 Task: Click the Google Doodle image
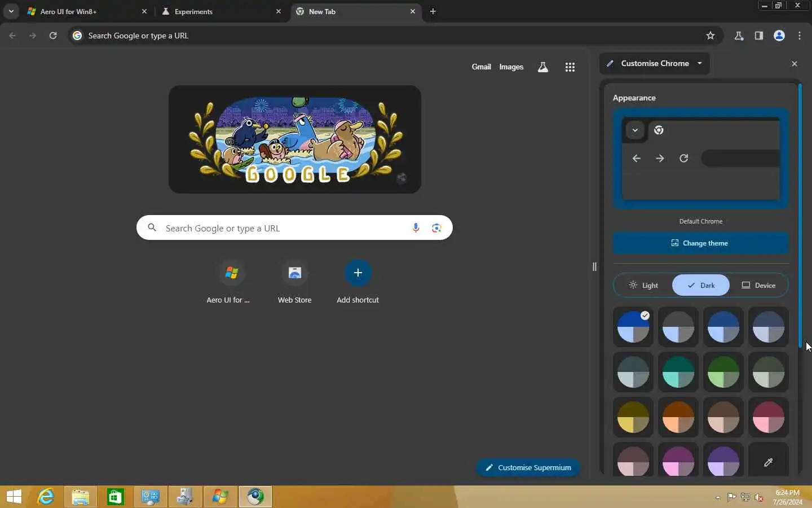(295, 139)
